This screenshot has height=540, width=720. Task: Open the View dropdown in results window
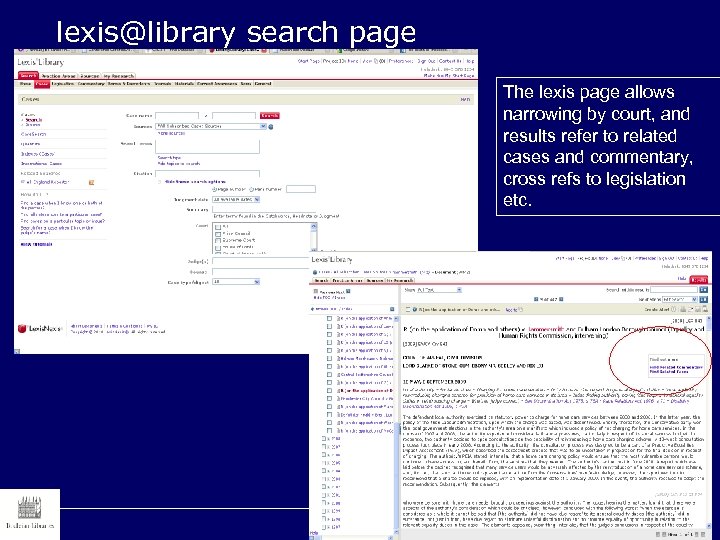tap(438, 290)
